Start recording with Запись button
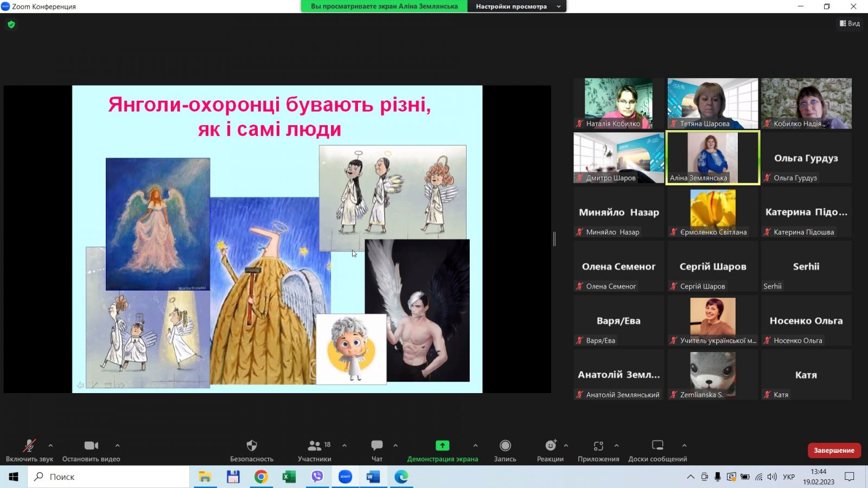The width and height of the screenshot is (868, 488). point(505,451)
